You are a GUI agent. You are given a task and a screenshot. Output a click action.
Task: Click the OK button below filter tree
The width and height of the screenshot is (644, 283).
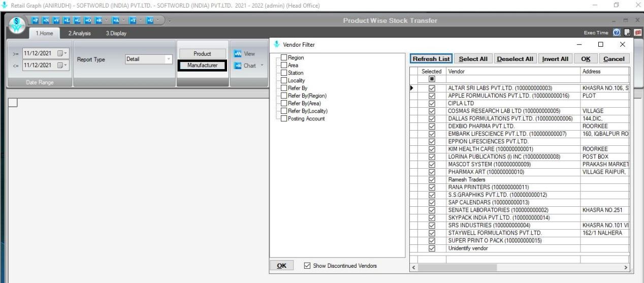tap(281, 266)
